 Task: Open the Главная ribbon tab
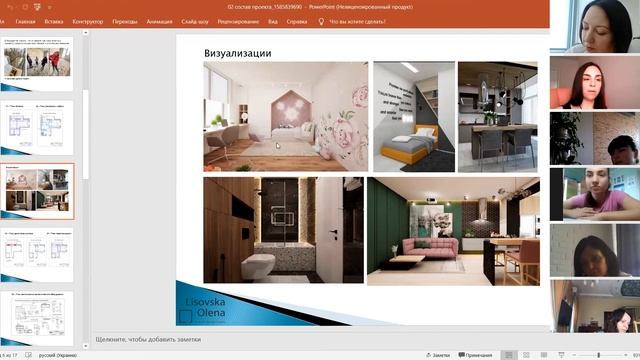[25, 22]
